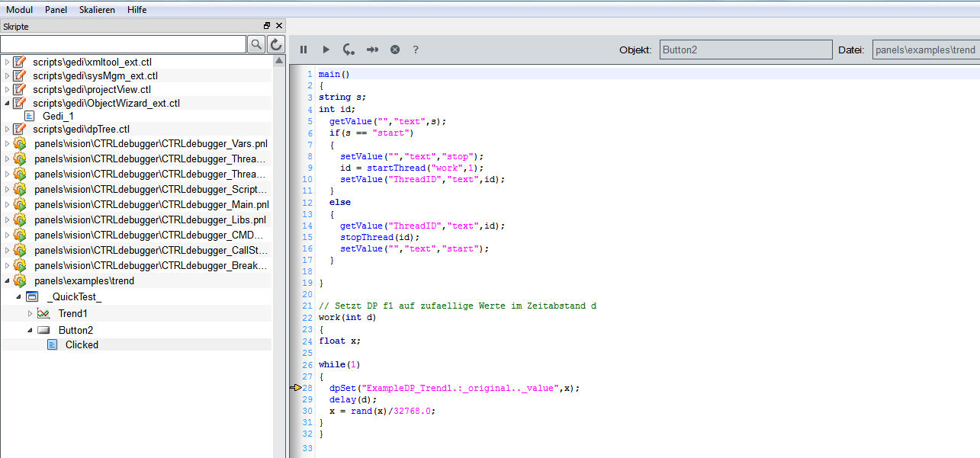980x458 pixels.
Task: Click the panels\examples\trend panel icon
Action: 21,280
